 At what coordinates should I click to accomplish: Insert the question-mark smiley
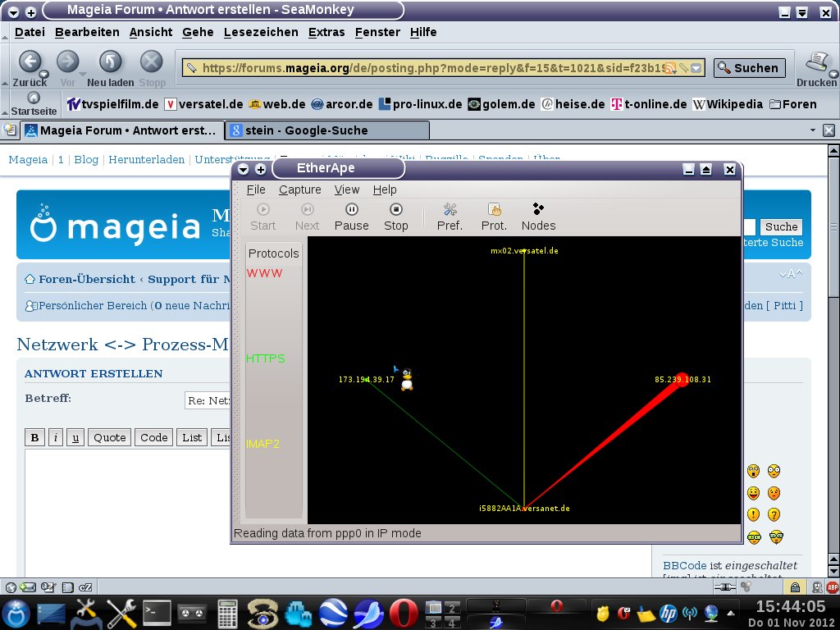(774, 515)
